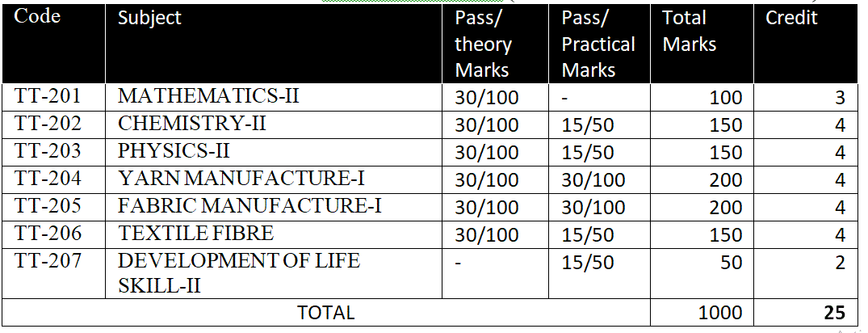The height and width of the screenshot is (333, 868).
Task: Click the TT-207 code cell
Action: pos(53,273)
